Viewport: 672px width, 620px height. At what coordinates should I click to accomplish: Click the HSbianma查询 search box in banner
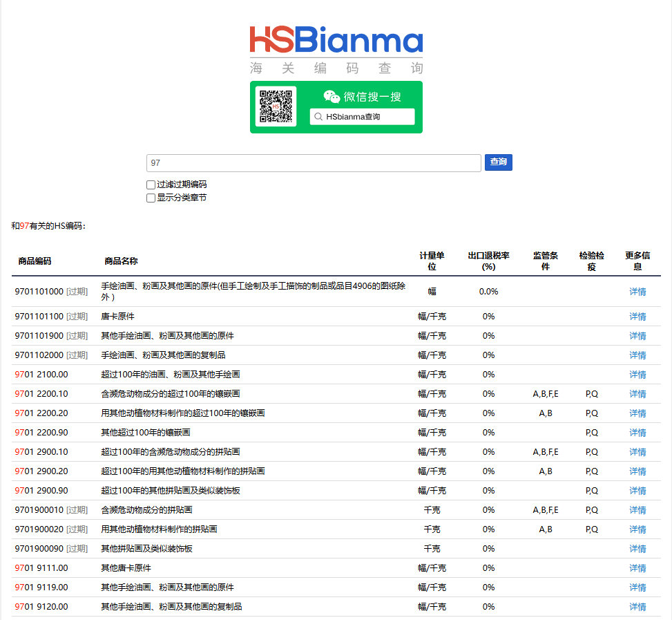(362, 117)
